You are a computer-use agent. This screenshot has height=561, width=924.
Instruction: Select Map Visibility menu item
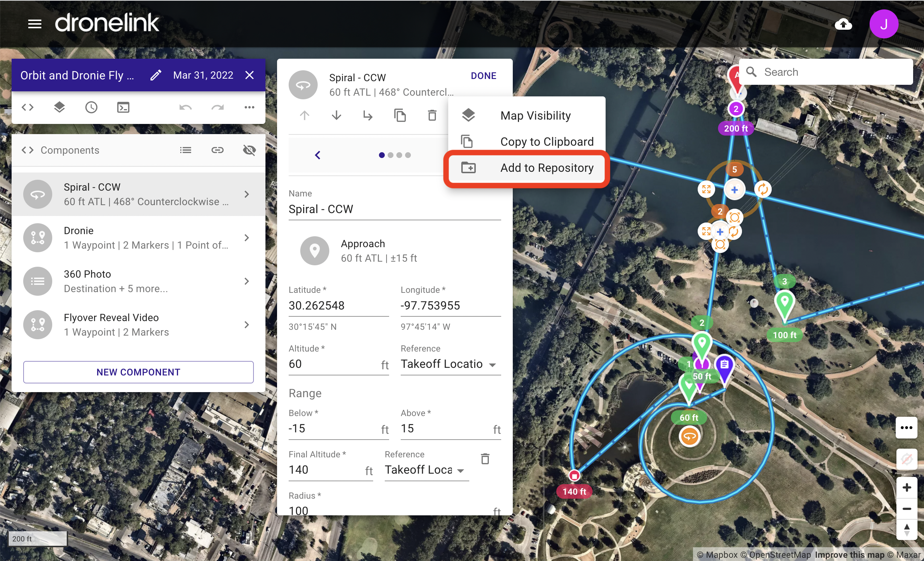tap(527, 115)
